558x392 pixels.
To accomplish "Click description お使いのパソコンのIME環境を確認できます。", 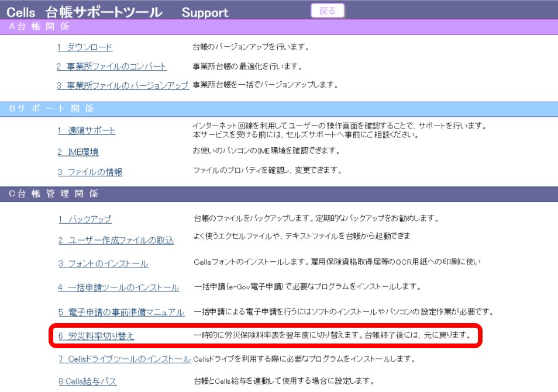I will pyautogui.click(x=267, y=151).
